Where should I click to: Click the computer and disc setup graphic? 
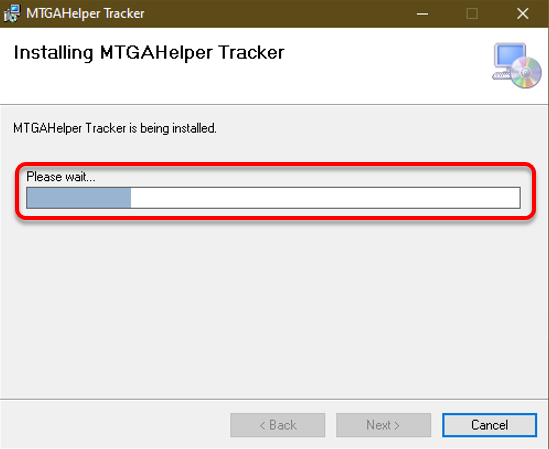(x=516, y=65)
